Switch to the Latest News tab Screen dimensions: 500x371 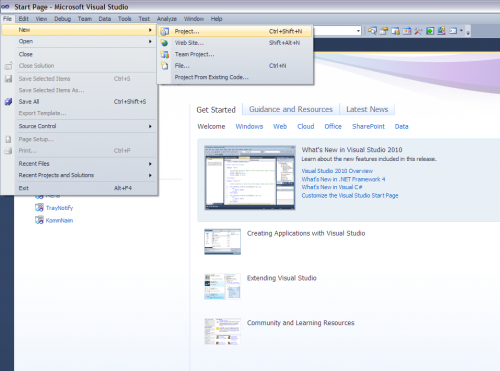367,109
